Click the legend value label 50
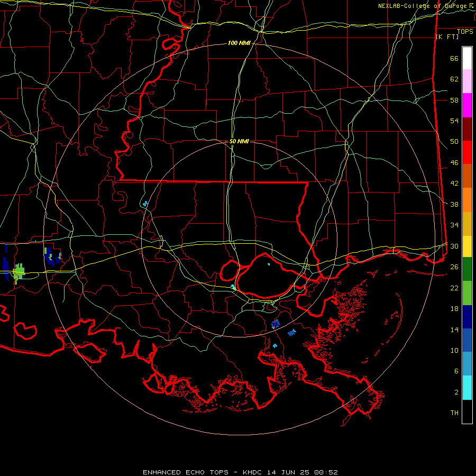 tap(454, 142)
